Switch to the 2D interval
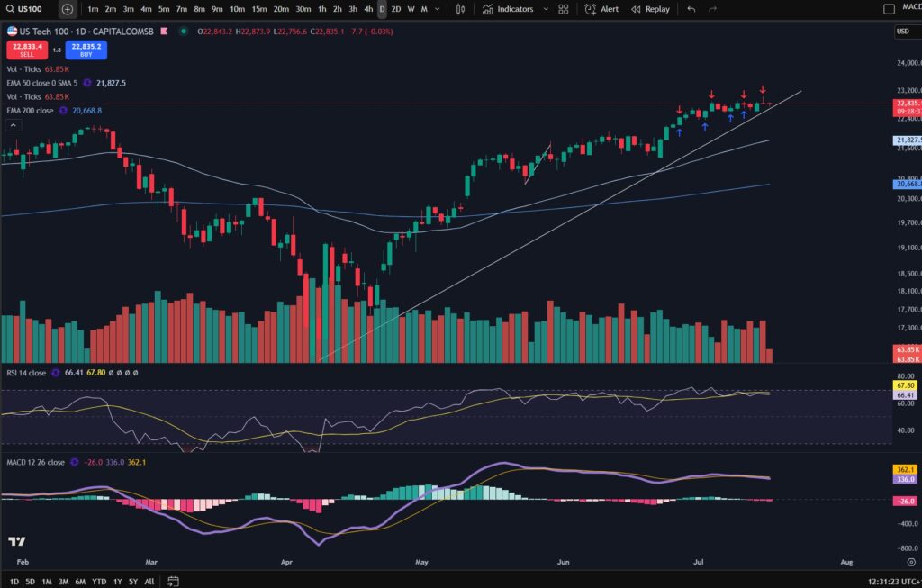The image size is (922, 588). pyautogui.click(x=396, y=9)
